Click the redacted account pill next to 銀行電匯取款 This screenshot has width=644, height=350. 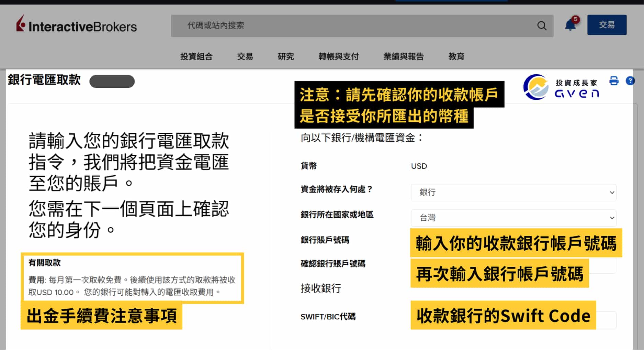tap(112, 81)
